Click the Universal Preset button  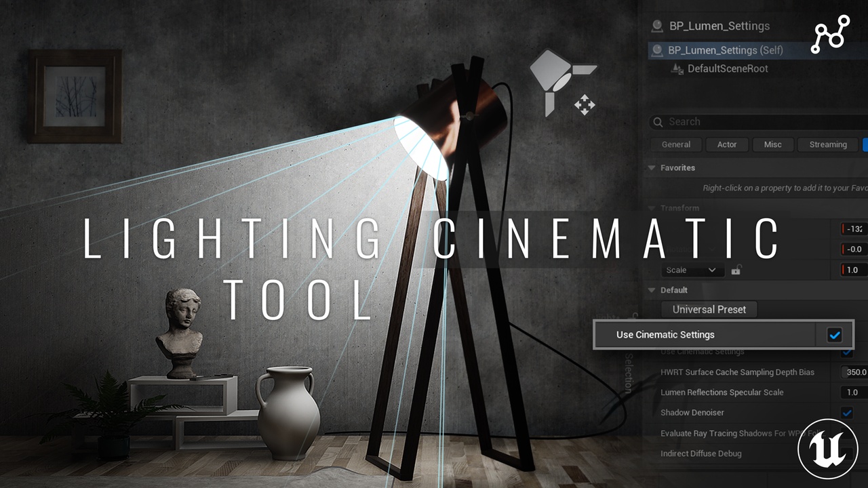[708, 309]
